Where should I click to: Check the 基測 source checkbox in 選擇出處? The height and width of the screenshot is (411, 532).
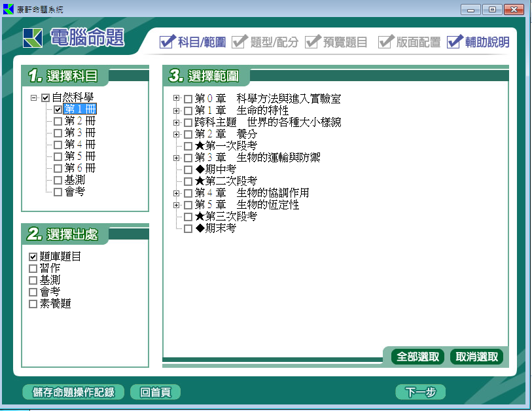[33, 280]
